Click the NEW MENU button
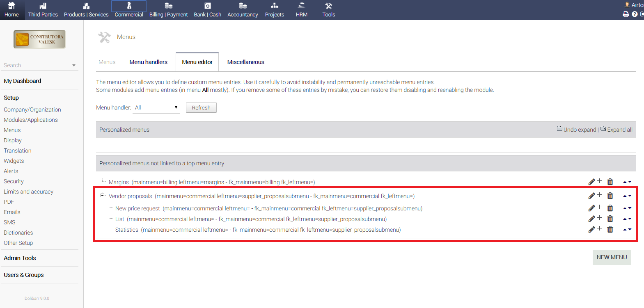644x308 pixels. pos(611,257)
